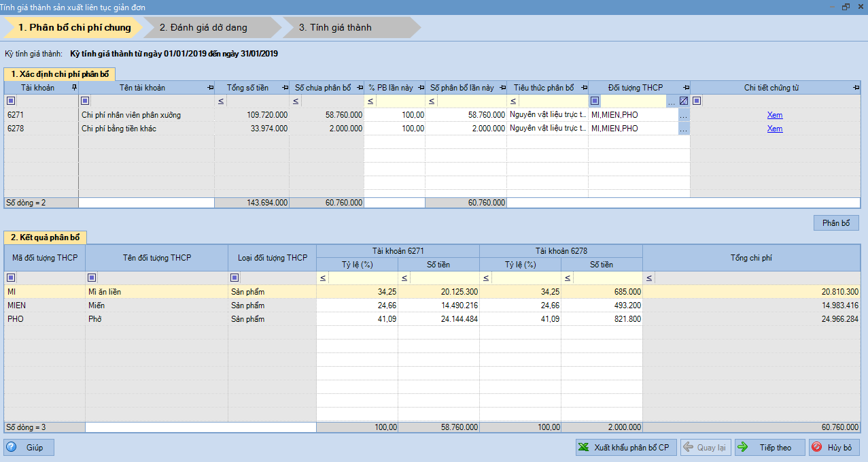Click pin icon on Chi tiết chứng từ column
868x462 pixels.
[x=856, y=88]
